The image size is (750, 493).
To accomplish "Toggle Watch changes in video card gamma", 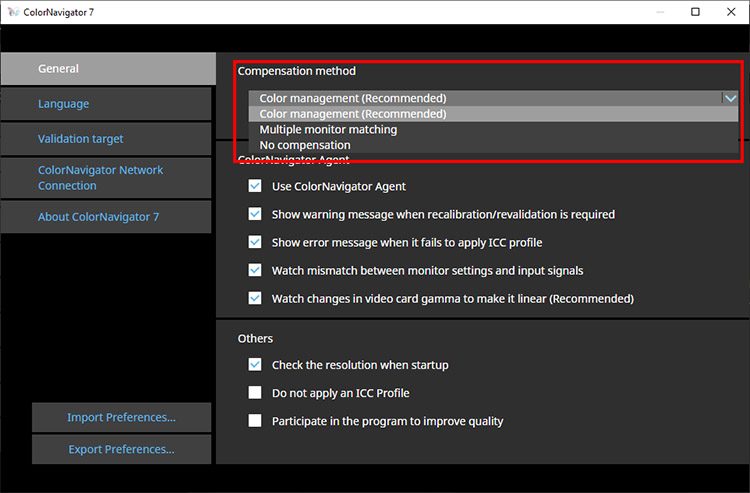I will [x=255, y=298].
